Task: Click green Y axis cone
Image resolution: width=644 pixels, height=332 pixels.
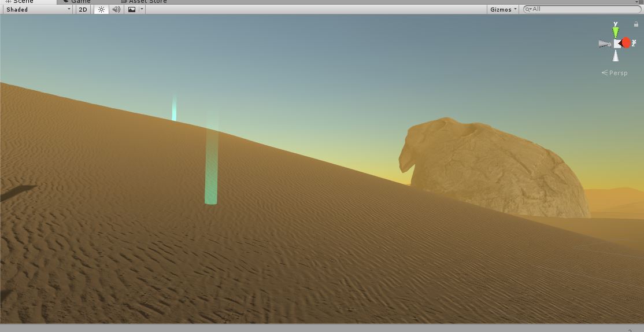Action: 616,32
